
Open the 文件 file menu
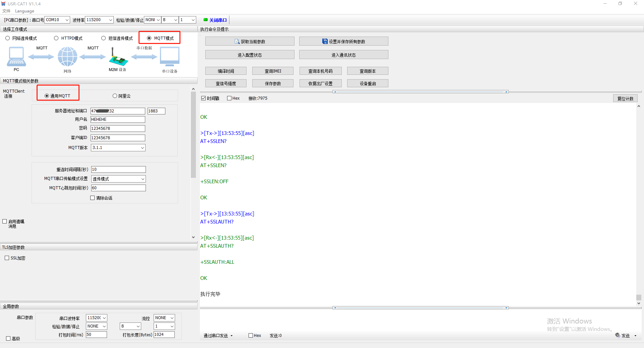(6, 11)
